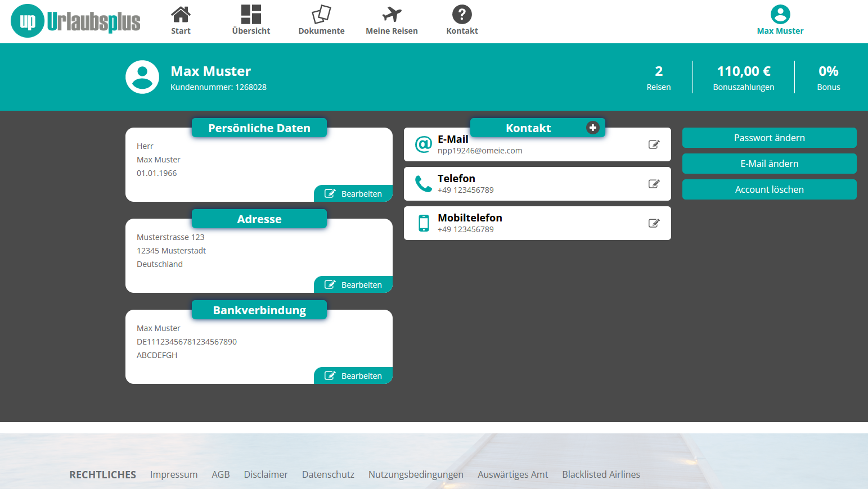Viewport: 868px width, 489px height.
Task: Open the Impressum footer link
Action: click(x=174, y=474)
